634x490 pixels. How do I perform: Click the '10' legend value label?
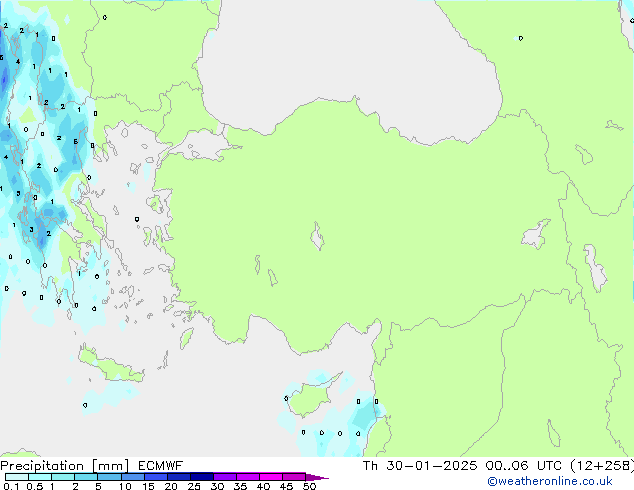[125, 486]
